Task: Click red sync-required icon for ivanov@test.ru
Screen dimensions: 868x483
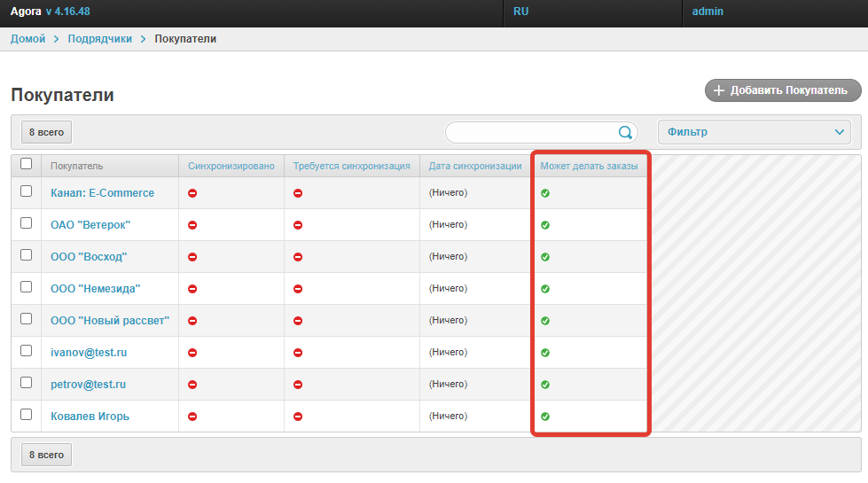Action: (x=298, y=353)
